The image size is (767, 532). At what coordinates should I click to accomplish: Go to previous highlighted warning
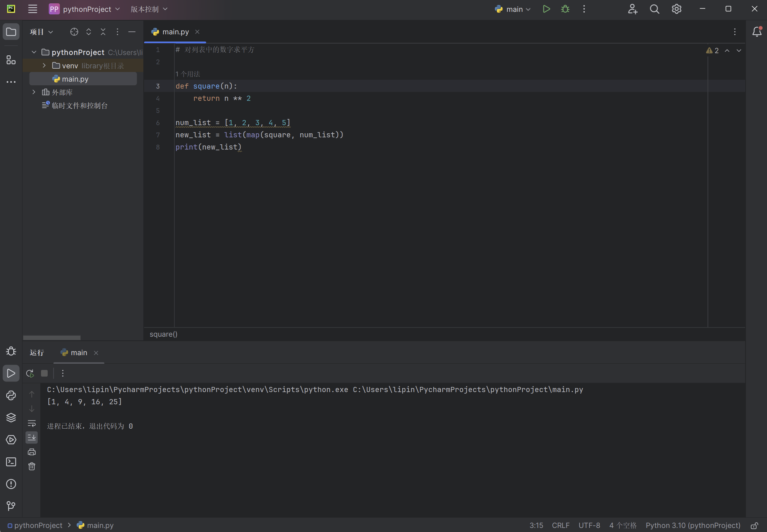[x=727, y=51]
